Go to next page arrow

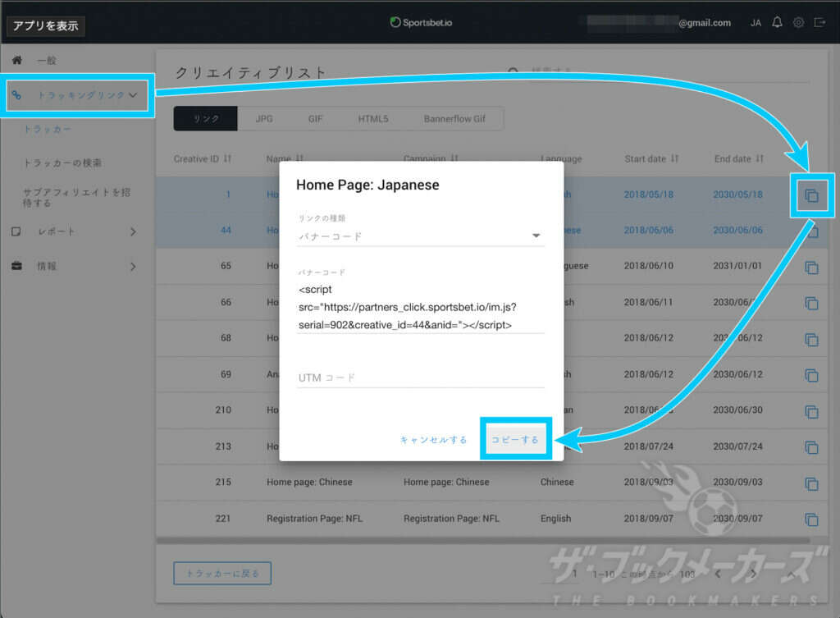[753, 574]
